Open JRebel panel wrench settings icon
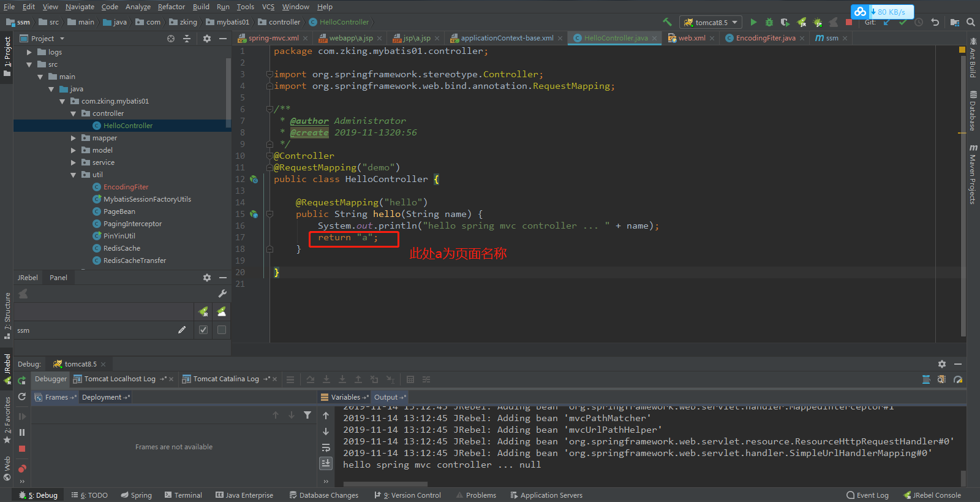980x502 pixels. (x=222, y=294)
